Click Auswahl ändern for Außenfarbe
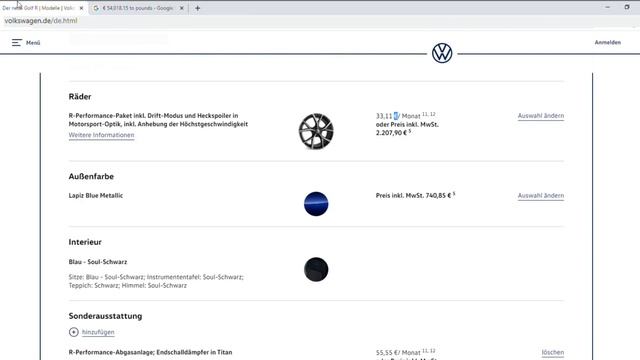 tap(541, 196)
